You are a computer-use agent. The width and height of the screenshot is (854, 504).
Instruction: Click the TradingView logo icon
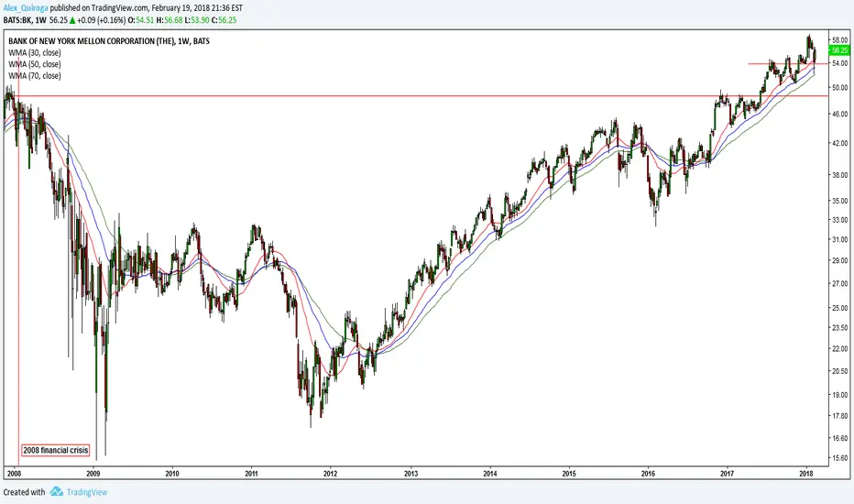pyautogui.click(x=57, y=491)
